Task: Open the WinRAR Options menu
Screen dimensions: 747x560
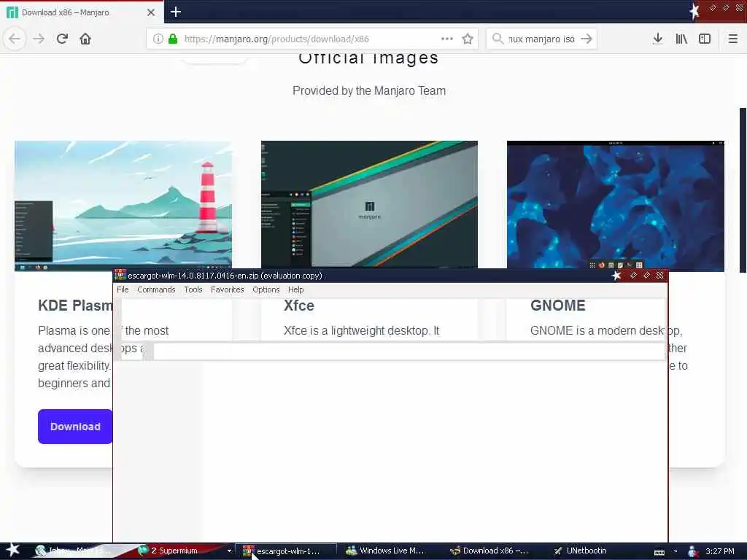Action: (x=266, y=289)
